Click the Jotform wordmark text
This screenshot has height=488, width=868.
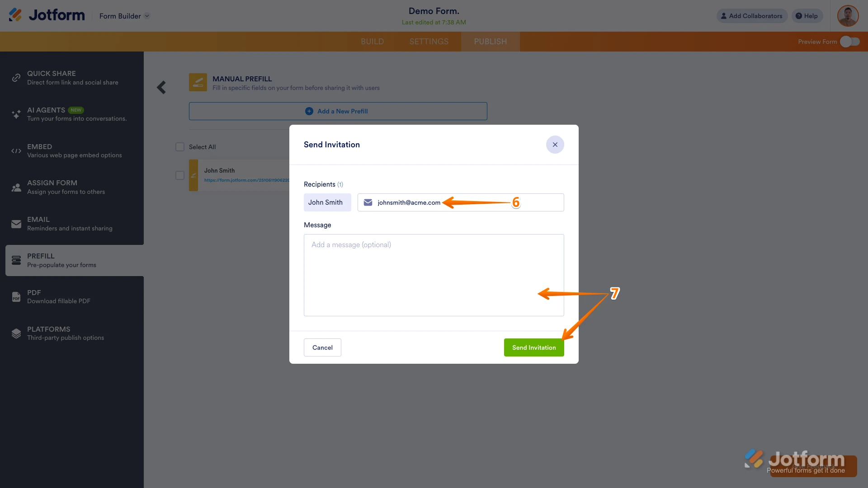tap(57, 15)
